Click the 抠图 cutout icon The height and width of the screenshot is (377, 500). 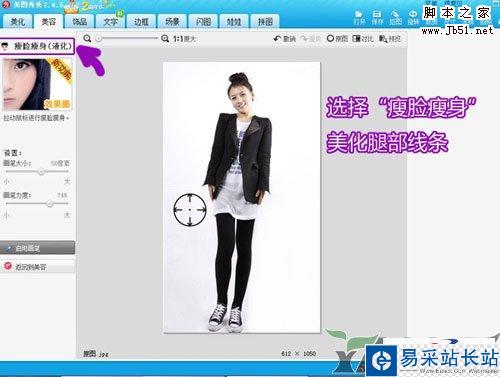tap(395, 18)
